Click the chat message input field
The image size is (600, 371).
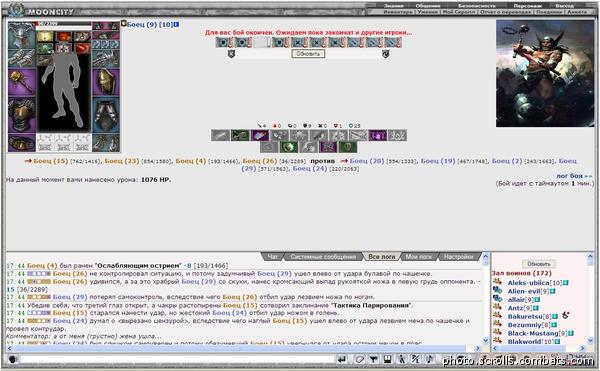(x=177, y=360)
